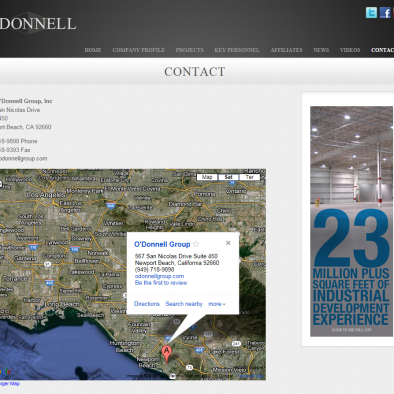Star the O'Donnell Group place
Screen dimensions: 394x394
[196, 244]
